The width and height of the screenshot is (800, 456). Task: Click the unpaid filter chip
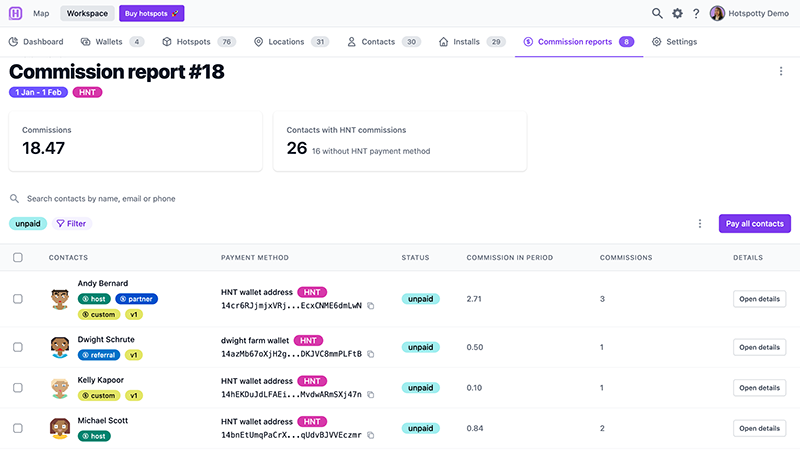coord(28,223)
